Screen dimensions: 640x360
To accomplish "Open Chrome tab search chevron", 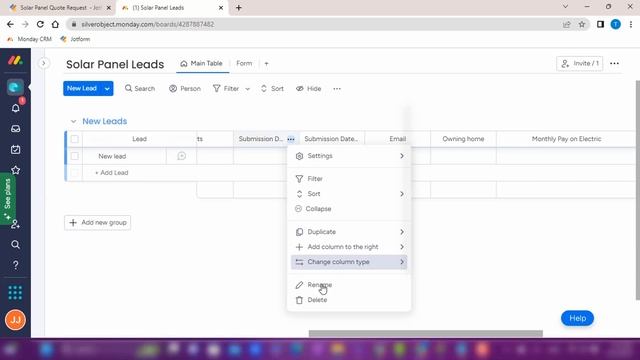I will point(565,7).
